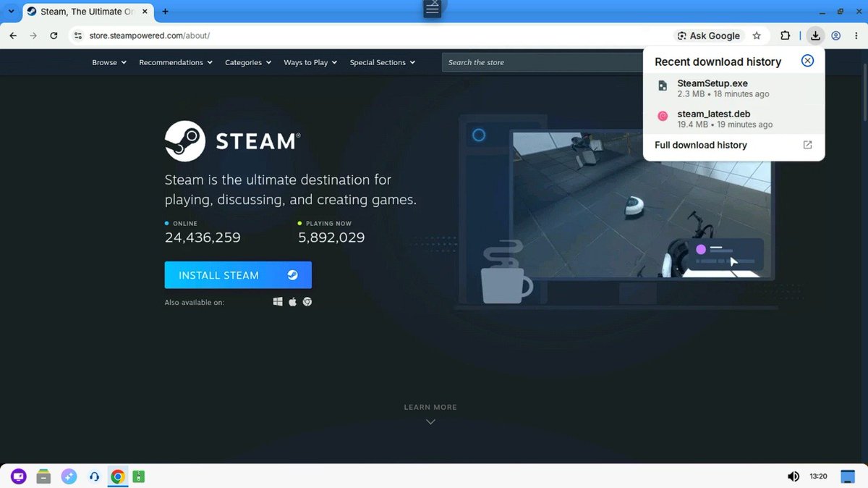This screenshot has height=488, width=868.
Task: Focus the Search the store field
Action: point(542,62)
